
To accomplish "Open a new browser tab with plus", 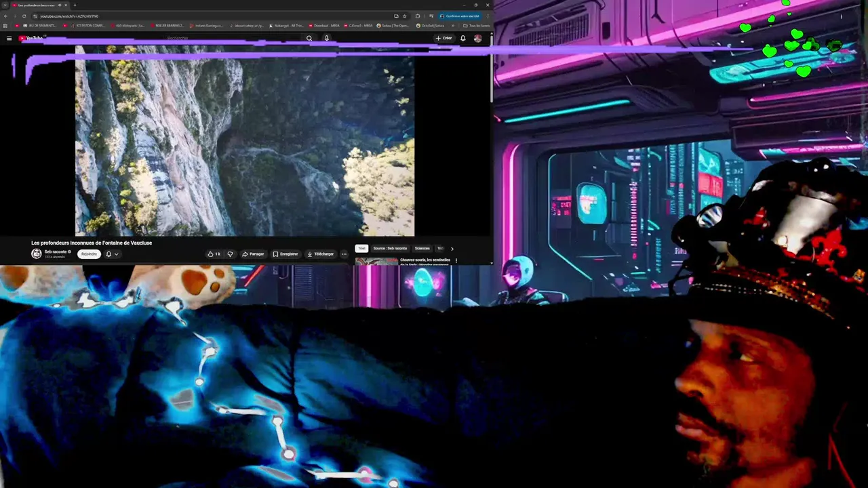I will (x=75, y=5).
